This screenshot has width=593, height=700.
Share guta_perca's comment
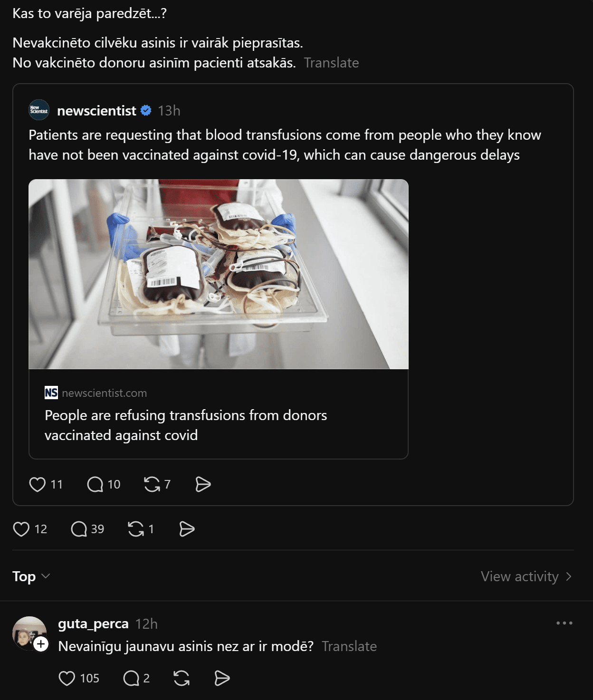(222, 678)
